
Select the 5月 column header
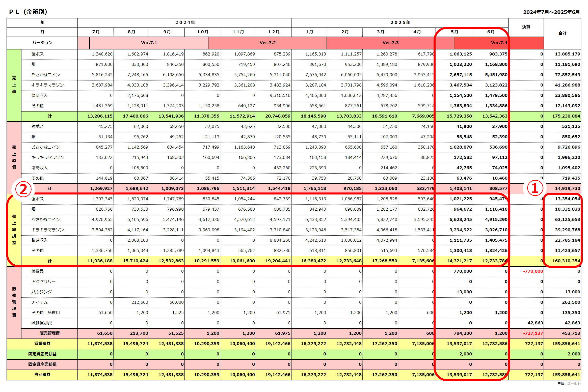454,32
